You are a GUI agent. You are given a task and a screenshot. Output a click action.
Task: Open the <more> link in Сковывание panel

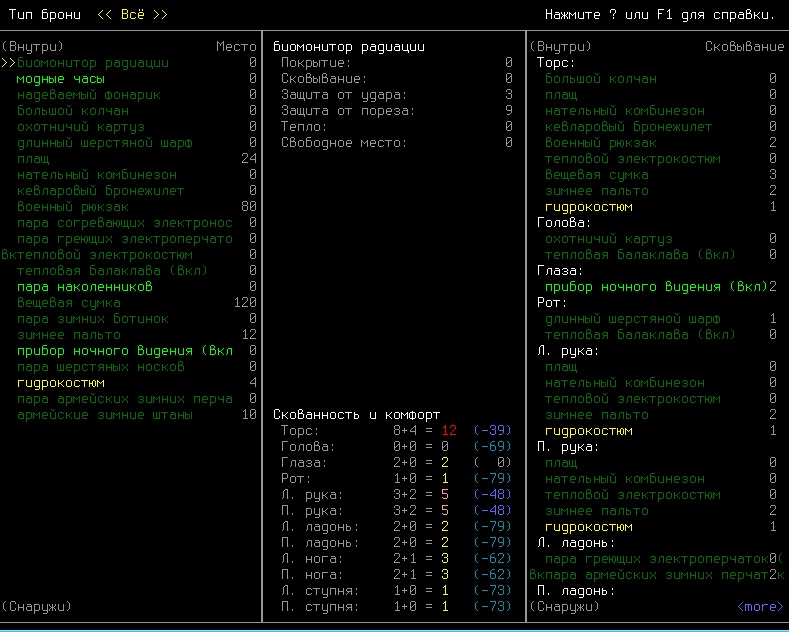coord(760,607)
